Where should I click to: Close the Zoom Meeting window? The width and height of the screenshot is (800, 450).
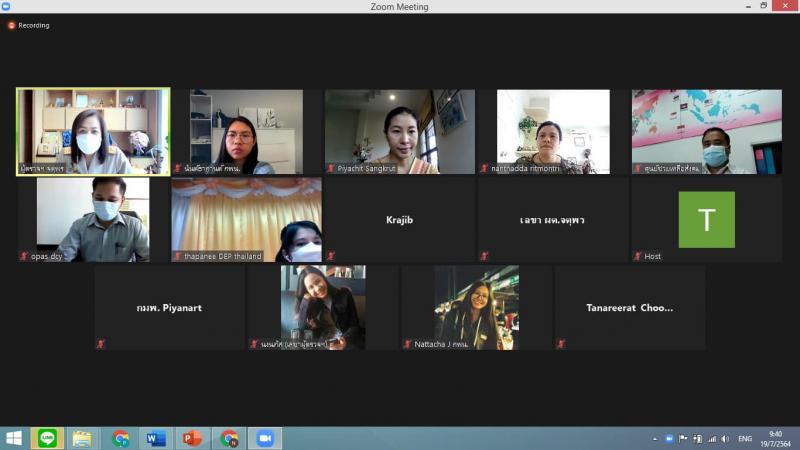tap(786, 6)
